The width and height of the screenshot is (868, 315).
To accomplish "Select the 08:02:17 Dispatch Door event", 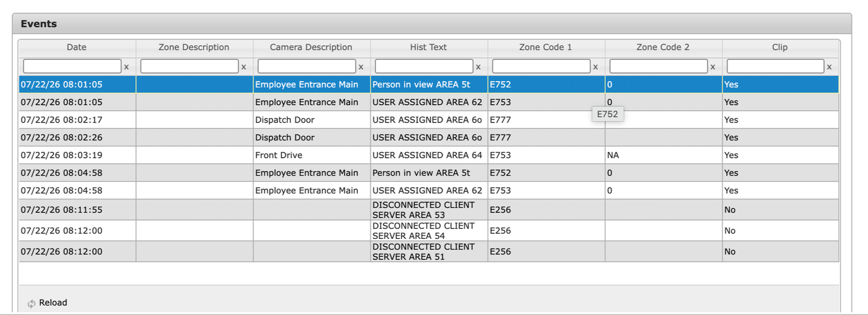I will click(429, 120).
